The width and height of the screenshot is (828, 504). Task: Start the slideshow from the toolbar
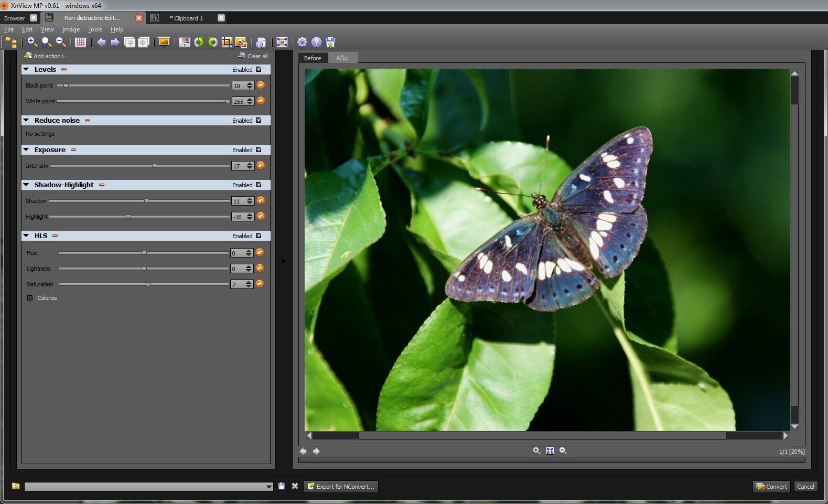pyautogui.click(x=164, y=42)
